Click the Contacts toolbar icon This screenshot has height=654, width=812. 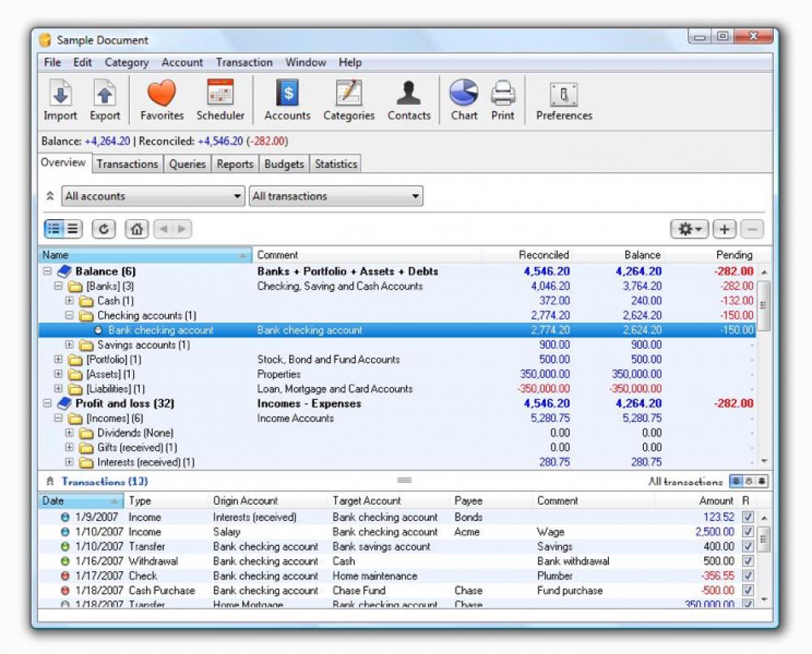[408, 97]
